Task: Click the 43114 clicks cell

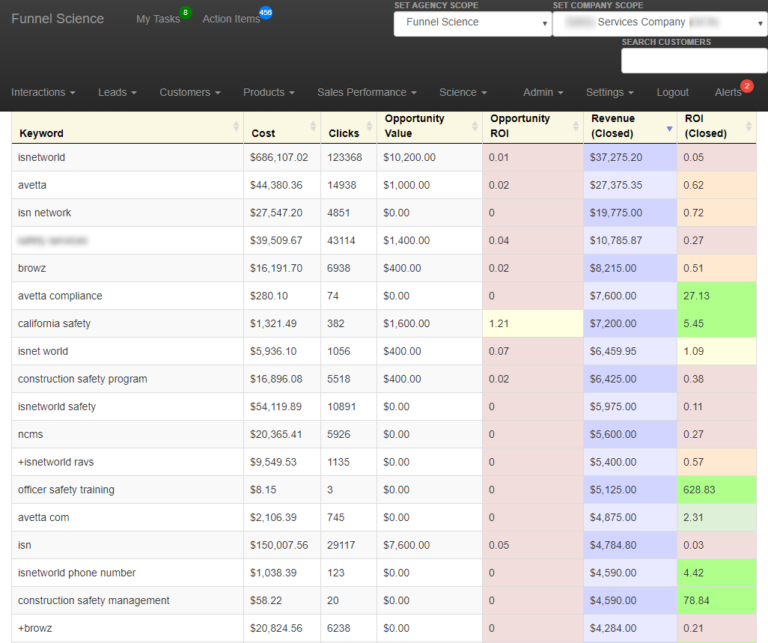Action: pos(349,240)
